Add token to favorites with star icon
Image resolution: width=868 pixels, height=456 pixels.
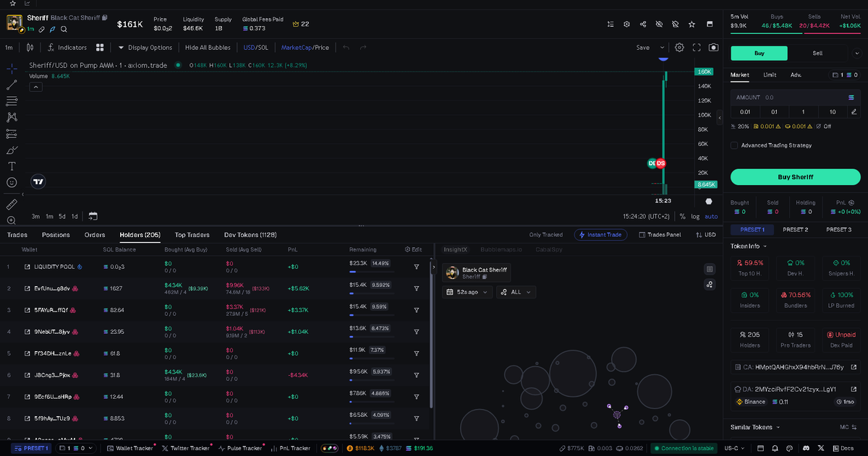pyautogui.click(x=692, y=24)
